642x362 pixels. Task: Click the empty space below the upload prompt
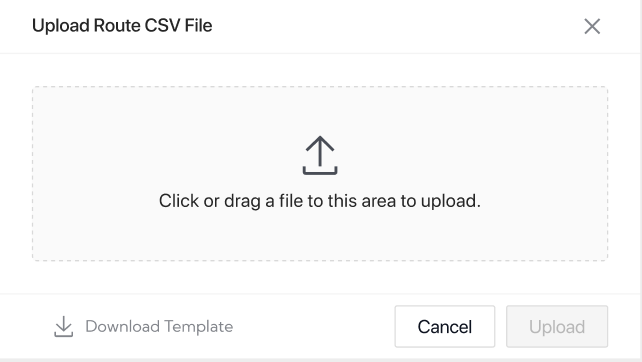pos(320,235)
